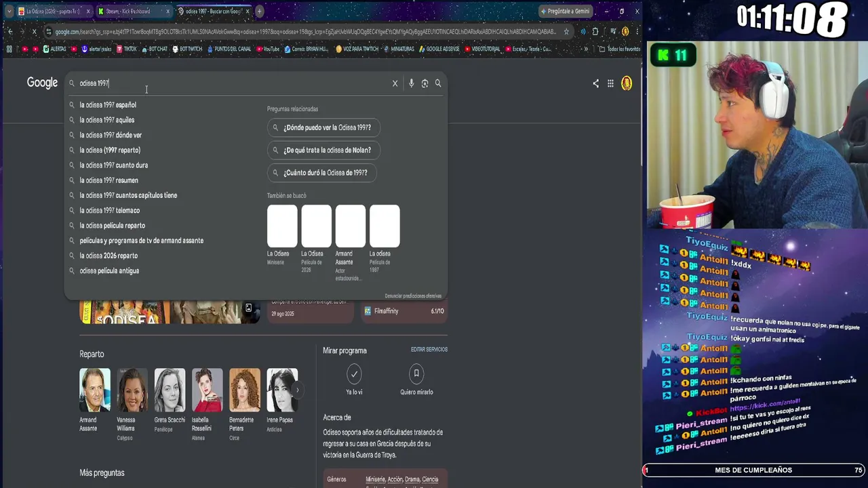Open a new browser tab

point(259,11)
